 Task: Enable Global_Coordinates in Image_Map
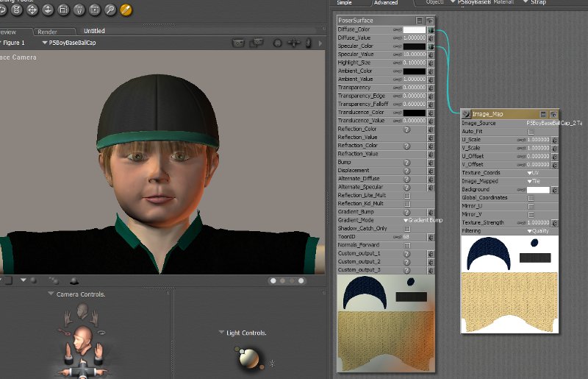pyautogui.click(x=531, y=198)
